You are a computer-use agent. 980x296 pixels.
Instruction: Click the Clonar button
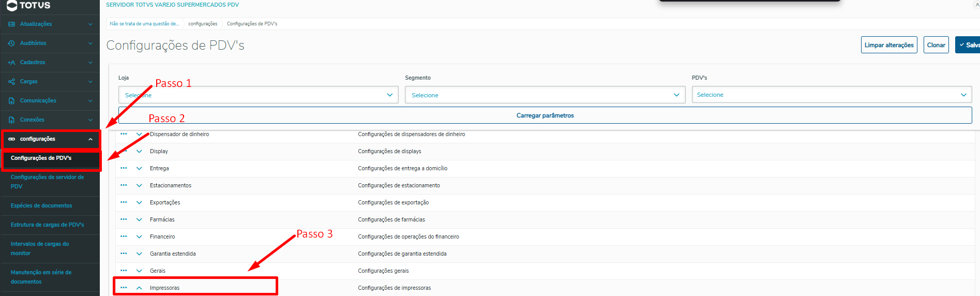coord(936,45)
